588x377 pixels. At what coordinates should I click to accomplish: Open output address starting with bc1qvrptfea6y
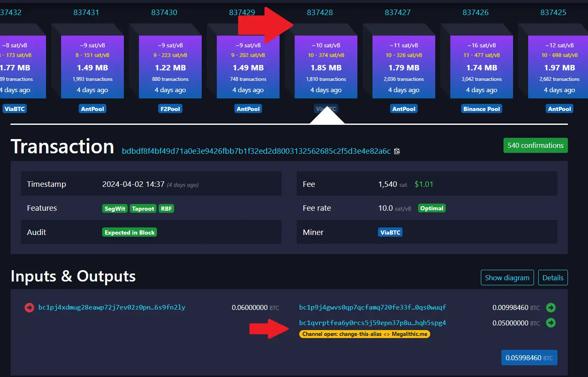372,323
